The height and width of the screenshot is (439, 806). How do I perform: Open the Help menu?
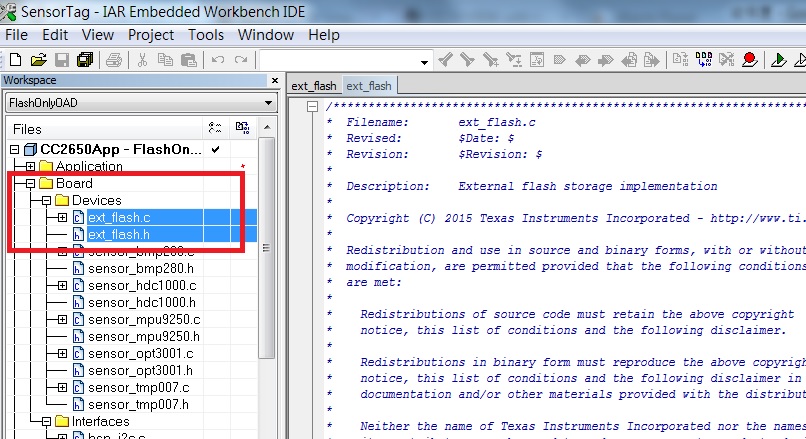324,35
